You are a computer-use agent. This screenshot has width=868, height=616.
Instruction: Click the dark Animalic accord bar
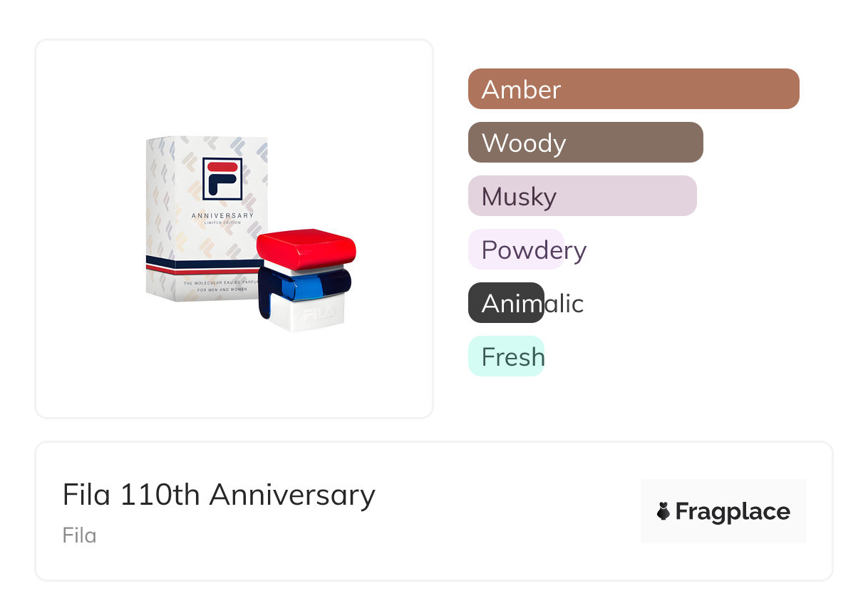click(x=506, y=303)
